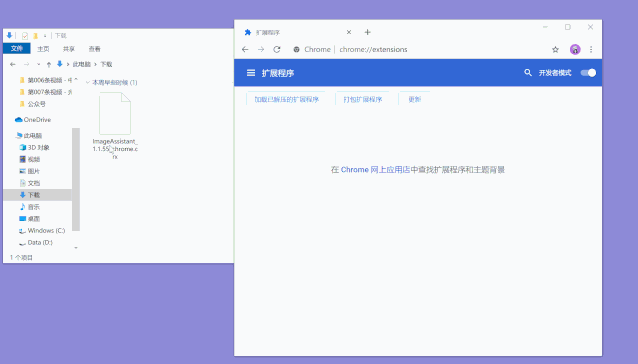Click Chrome's back arrow
Image resolution: width=638 pixels, height=364 pixels.
pyautogui.click(x=245, y=49)
